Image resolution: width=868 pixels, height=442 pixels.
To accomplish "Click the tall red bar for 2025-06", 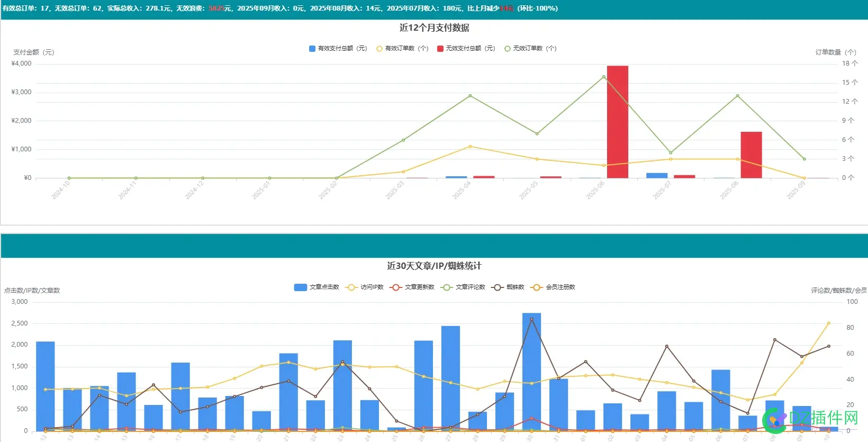I will [617, 122].
